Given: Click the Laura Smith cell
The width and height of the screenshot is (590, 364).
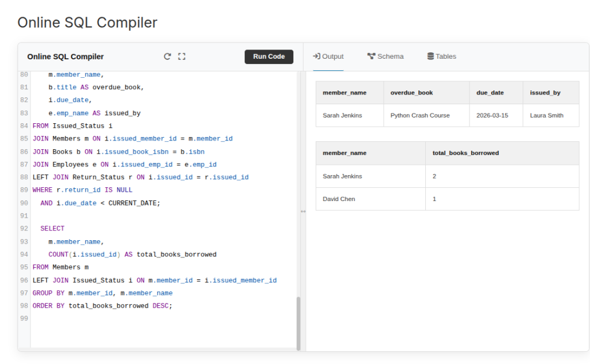Looking at the screenshot, I should 547,116.
